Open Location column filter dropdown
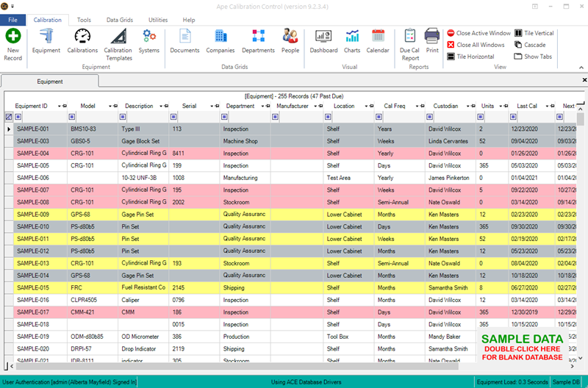This screenshot has height=388, width=588. click(x=366, y=107)
